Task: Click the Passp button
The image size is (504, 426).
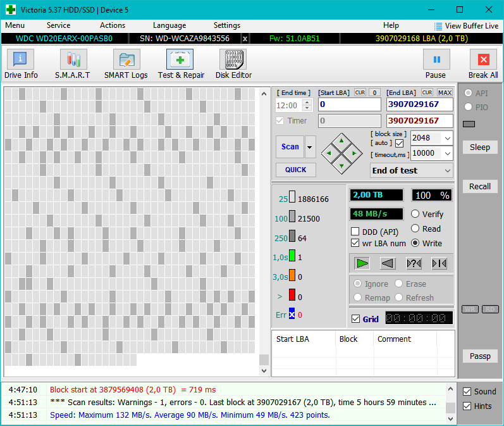Action: 480,356
